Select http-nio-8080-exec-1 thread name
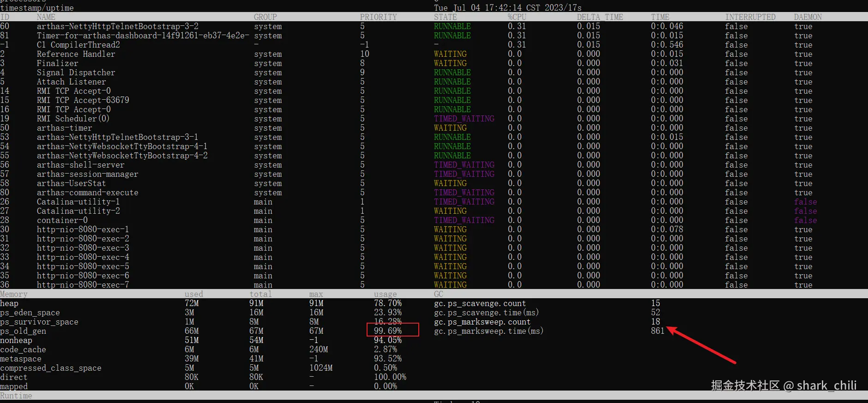Screen dimensions: 868x403 pyautogui.click(x=83, y=229)
